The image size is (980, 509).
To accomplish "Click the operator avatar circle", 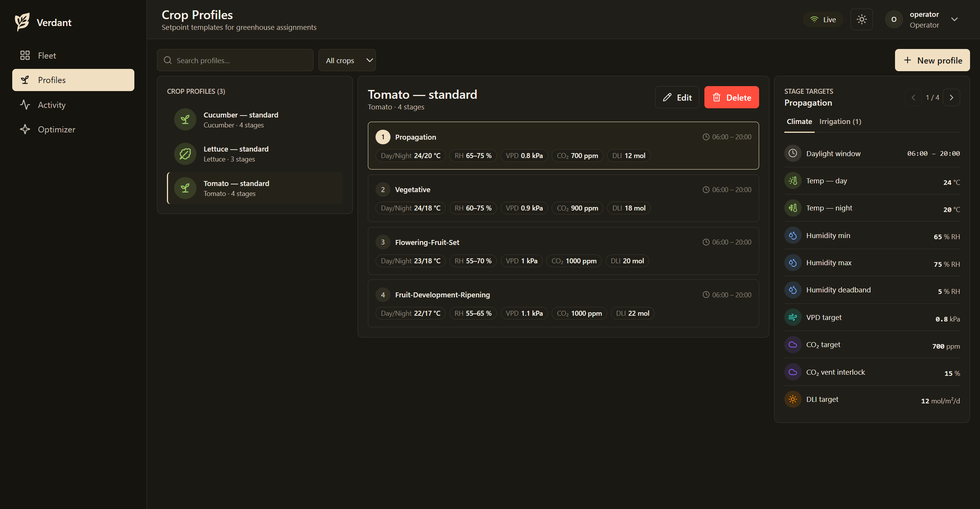I will click(894, 19).
